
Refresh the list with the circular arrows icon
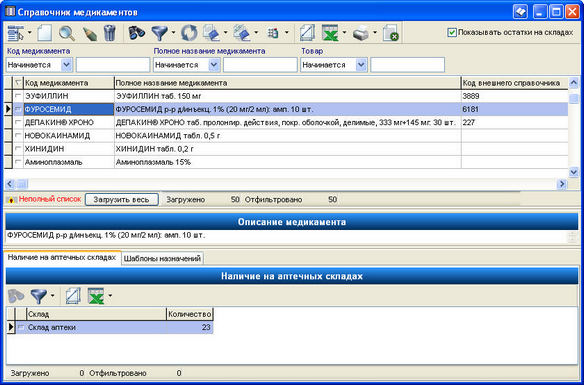click(189, 33)
